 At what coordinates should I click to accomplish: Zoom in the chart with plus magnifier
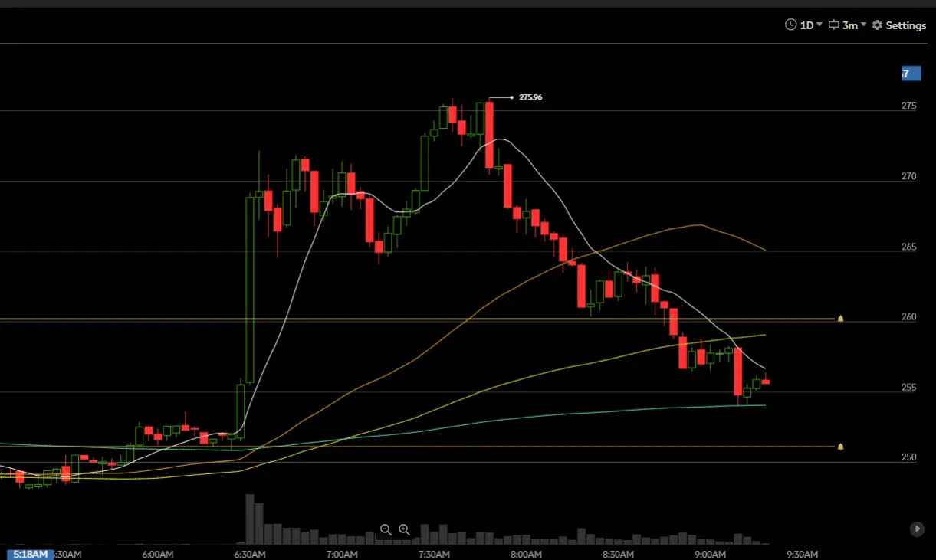point(404,529)
